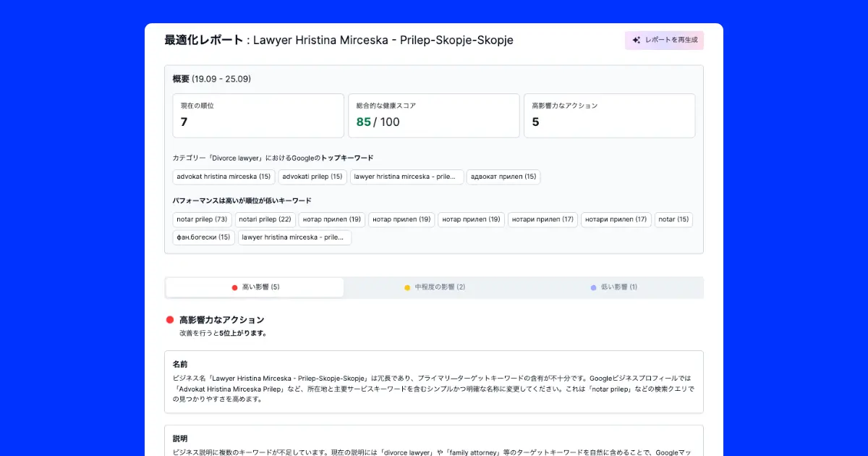Click the 'notar prilep (73)' keyword chip
868x456 pixels.
(202, 219)
